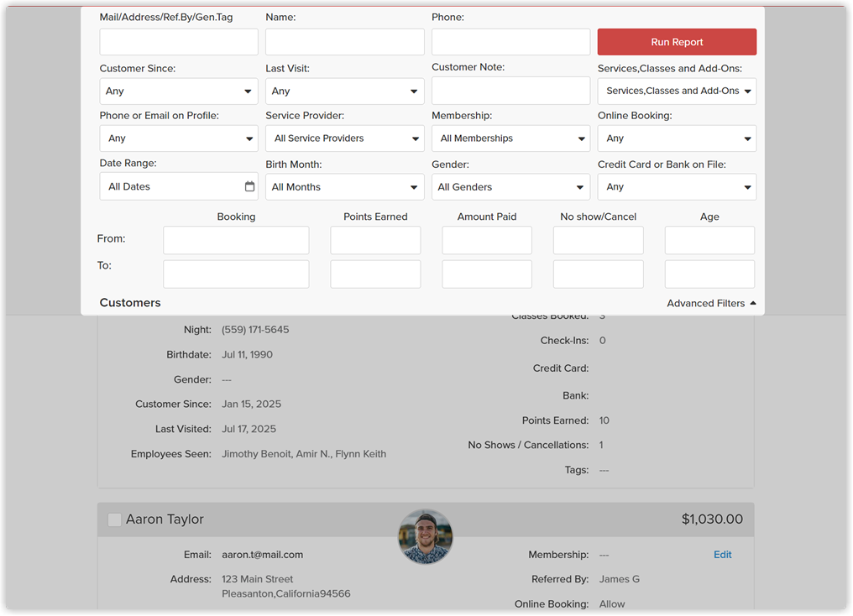The width and height of the screenshot is (853, 616).
Task: Click Aaron Taylor's profile photo
Action: pos(426,536)
